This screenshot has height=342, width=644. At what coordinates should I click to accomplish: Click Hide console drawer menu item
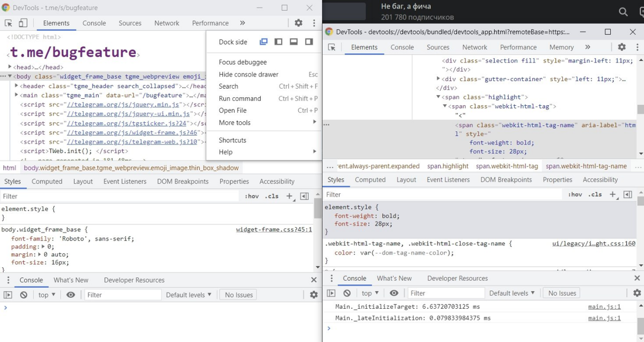[248, 75]
